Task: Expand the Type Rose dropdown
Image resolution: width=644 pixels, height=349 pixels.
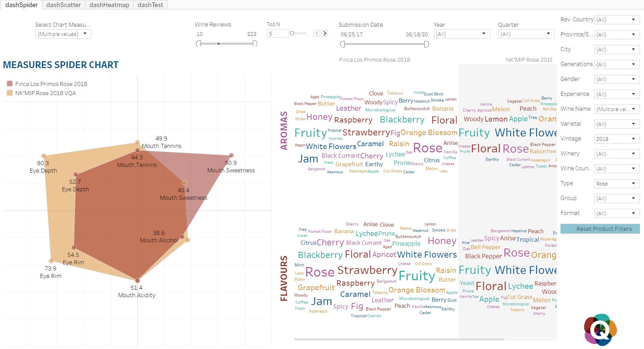Action: point(617,183)
